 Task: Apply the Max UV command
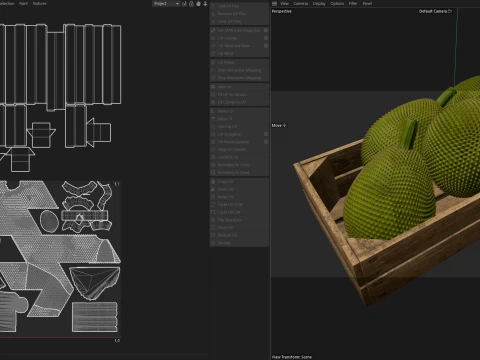(239, 87)
